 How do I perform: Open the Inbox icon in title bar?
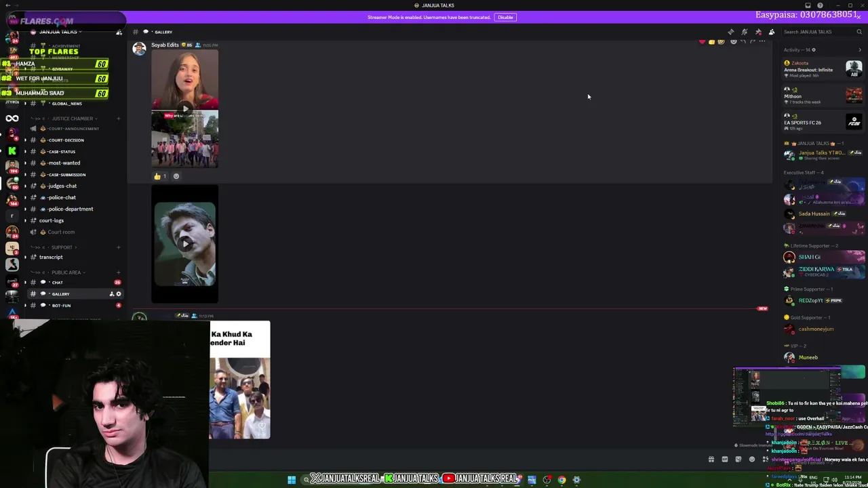coord(809,5)
